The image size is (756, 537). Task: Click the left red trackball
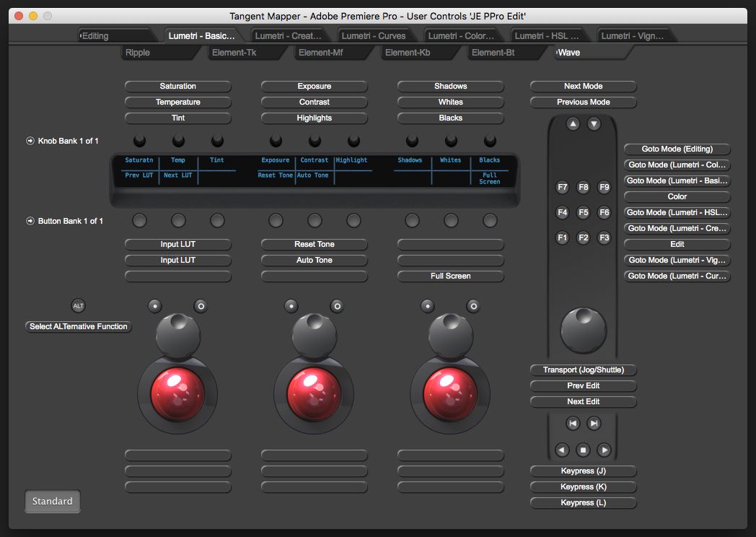coord(177,396)
